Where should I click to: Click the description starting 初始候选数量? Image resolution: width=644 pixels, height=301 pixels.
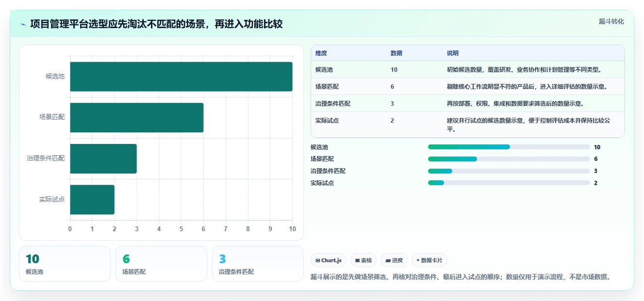[x=525, y=70]
